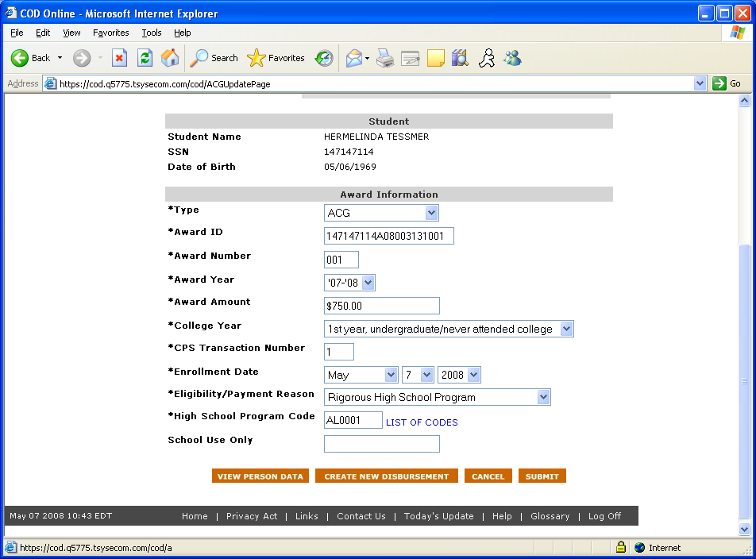Click the scrollbar up arrow
Image resolution: width=756 pixels, height=559 pixels.
[744, 101]
